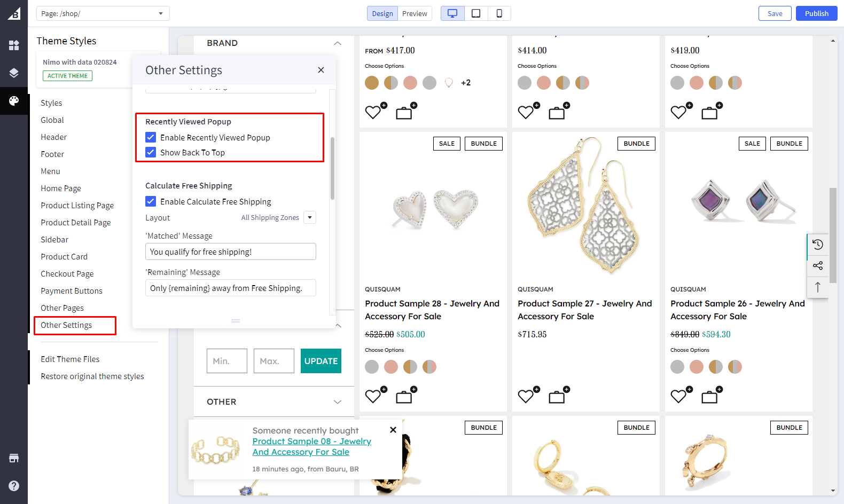Expand the OTHER filter section

[337, 401]
